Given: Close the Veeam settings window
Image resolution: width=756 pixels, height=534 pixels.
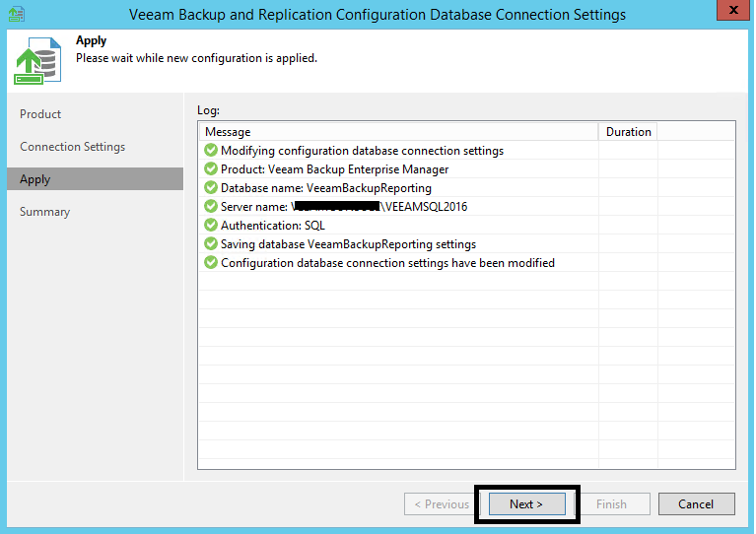Looking at the screenshot, I should (733, 10).
